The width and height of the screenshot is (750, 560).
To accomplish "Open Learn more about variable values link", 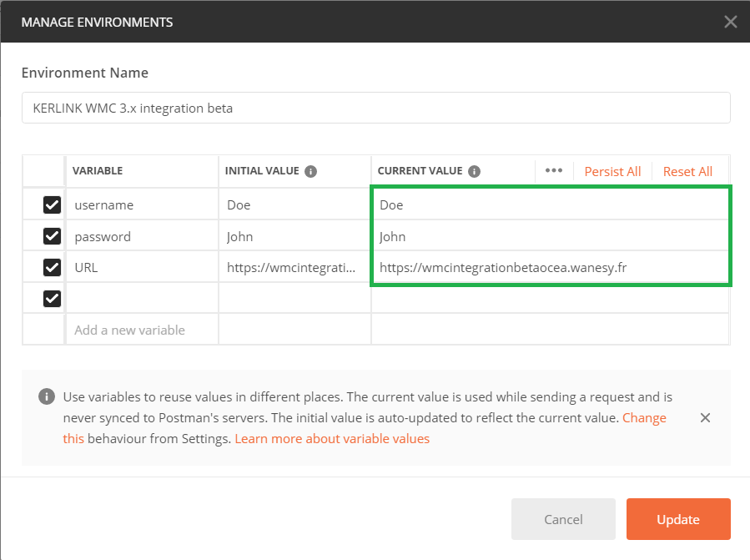I will (332, 438).
